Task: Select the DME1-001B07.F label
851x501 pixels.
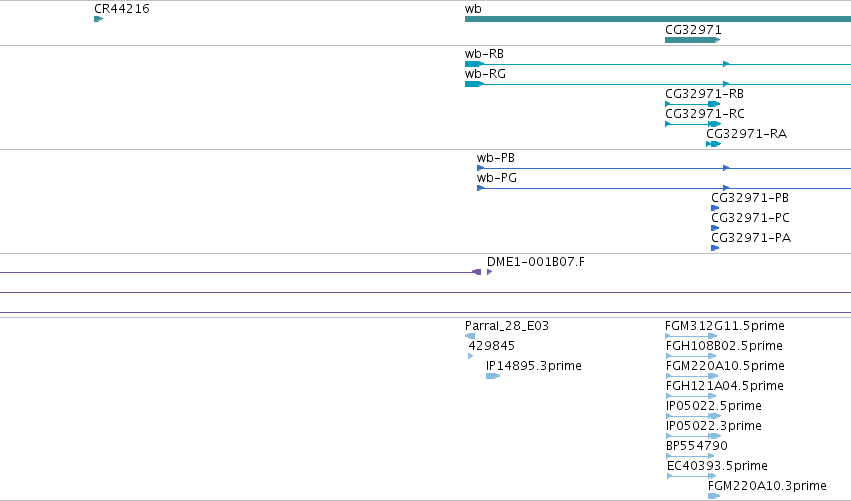Action: (x=536, y=262)
